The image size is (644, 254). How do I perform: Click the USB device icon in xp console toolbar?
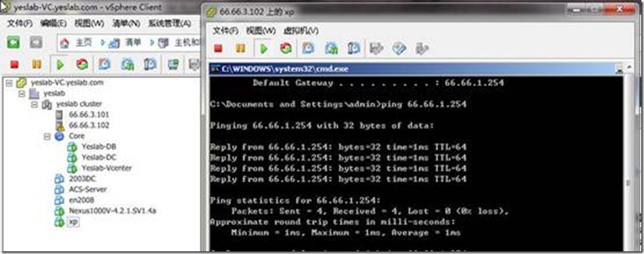pos(422,49)
